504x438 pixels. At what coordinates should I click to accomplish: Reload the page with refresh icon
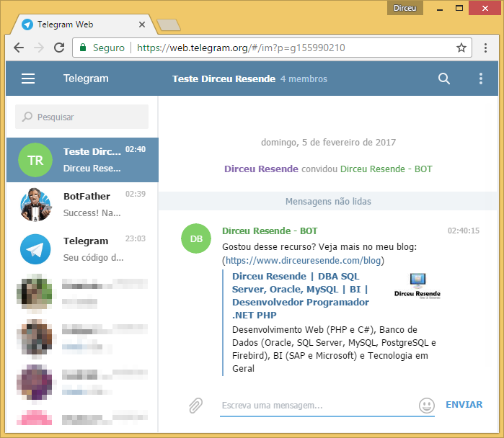pyautogui.click(x=59, y=48)
